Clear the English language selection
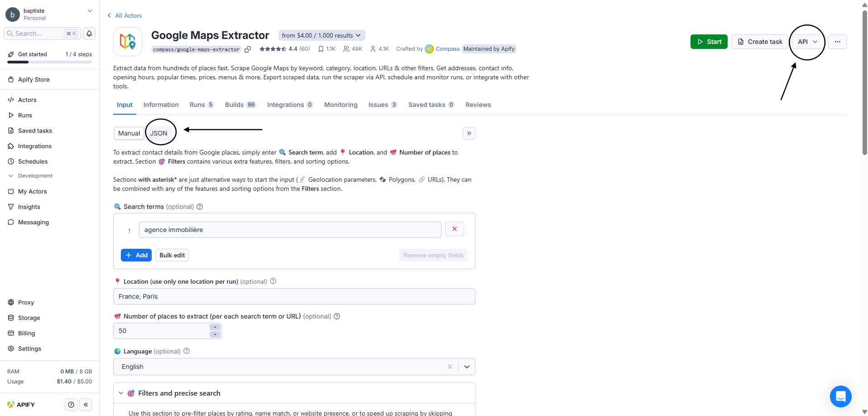Viewport: 868px width, 416px height. [x=450, y=367]
